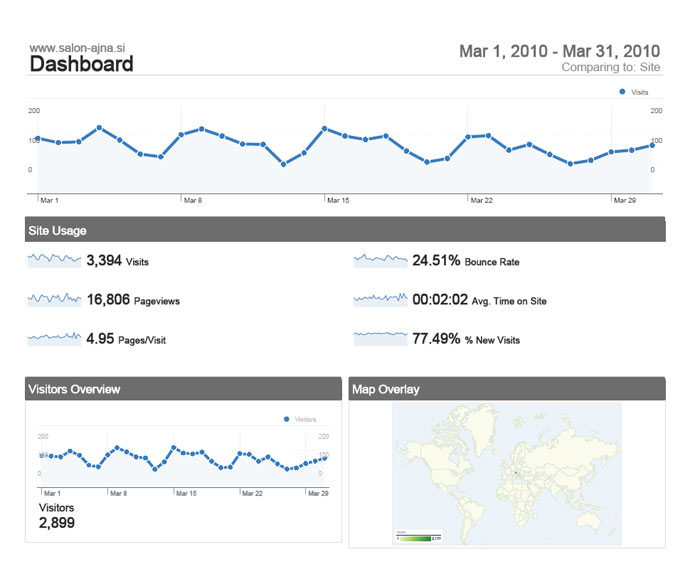Click the Pageviews sparkline icon
Screen dimensions: 700x579
click(54, 299)
